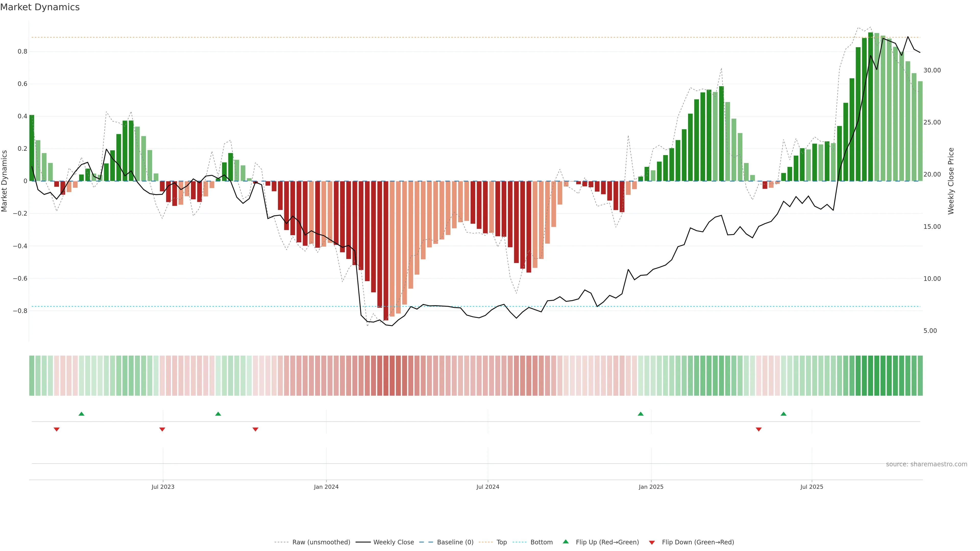
Task: Click the Market Dynamics chart title
Action: [40, 7]
